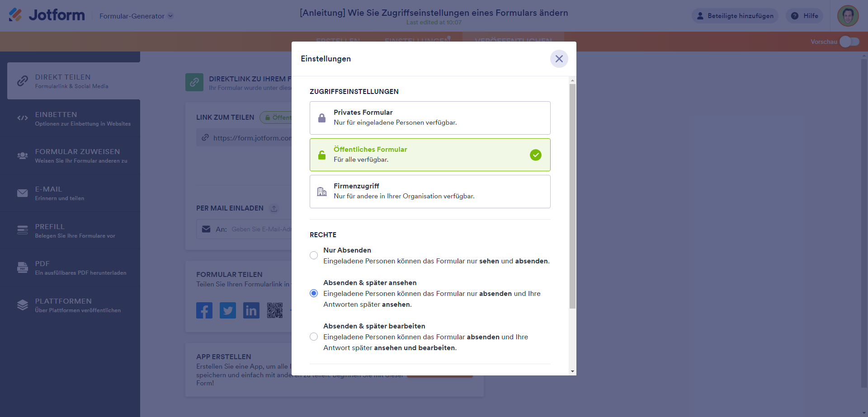Open the Einbetten sidebar section

coord(70,118)
